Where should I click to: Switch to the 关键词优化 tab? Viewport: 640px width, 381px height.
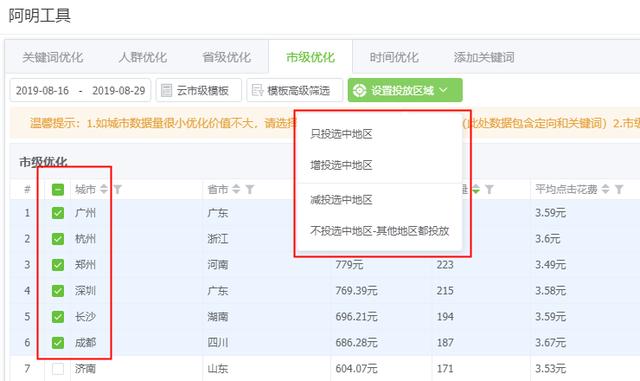[53, 57]
